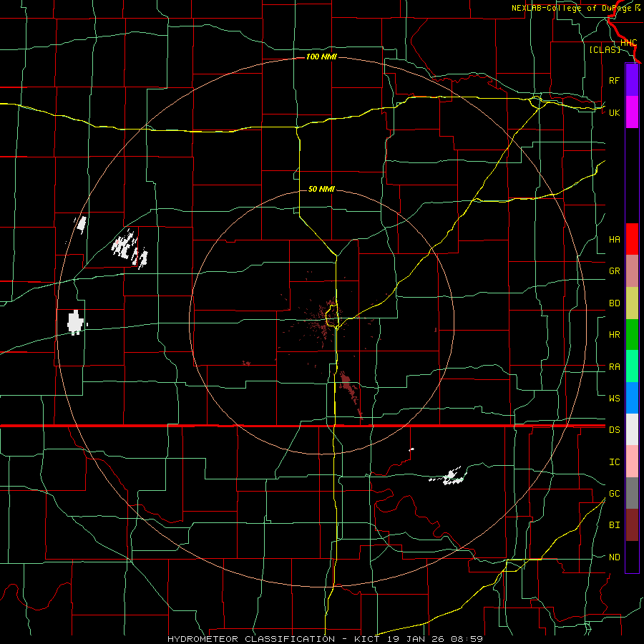Select the IC pink legend swatch
The height and width of the screenshot is (644, 644).
pos(632,462)
